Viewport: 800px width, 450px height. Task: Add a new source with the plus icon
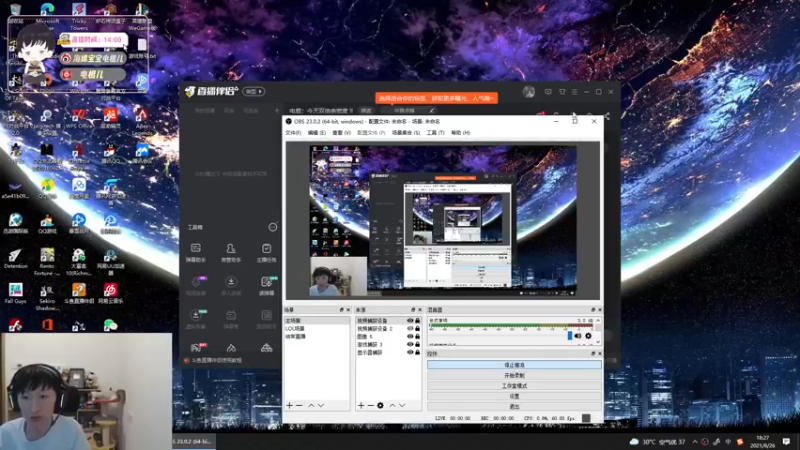click(361, 405)
